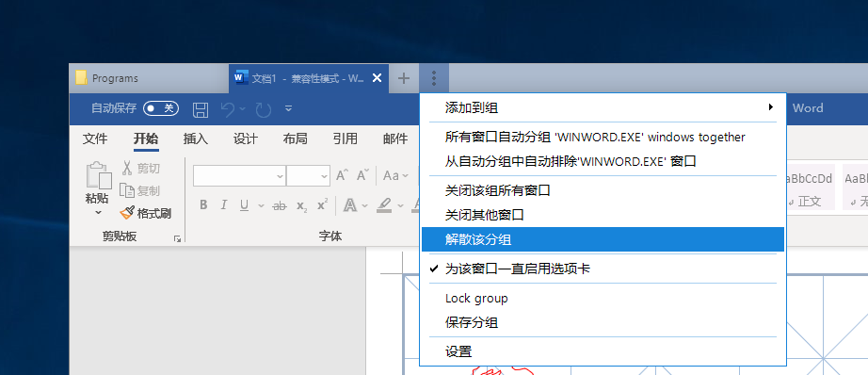Open the font size dropdown

[325, 176]
